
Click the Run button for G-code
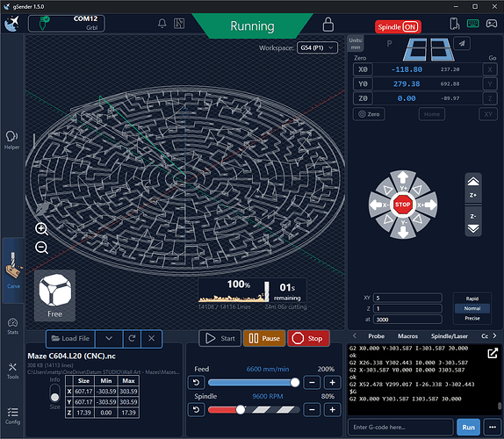pos(468,427)
